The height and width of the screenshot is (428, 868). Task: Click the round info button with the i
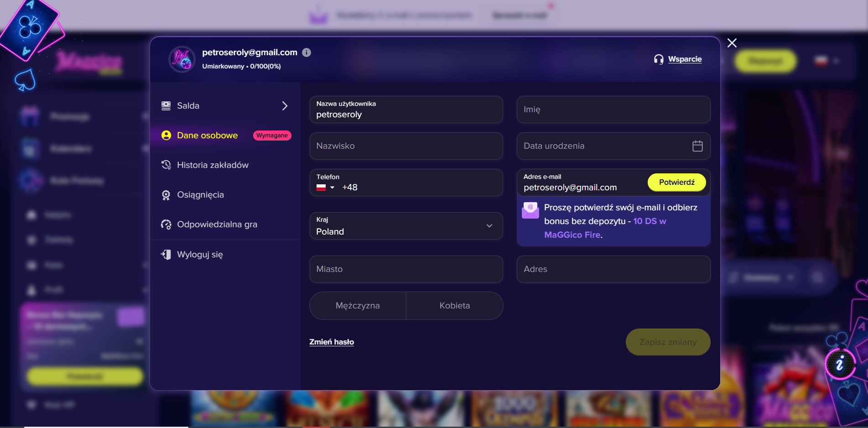click(x=840, y=364)
